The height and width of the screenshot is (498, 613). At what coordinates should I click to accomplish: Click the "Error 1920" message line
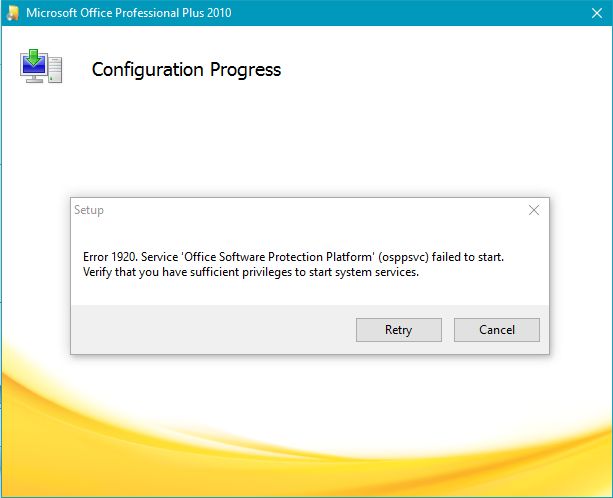[293, 257]
